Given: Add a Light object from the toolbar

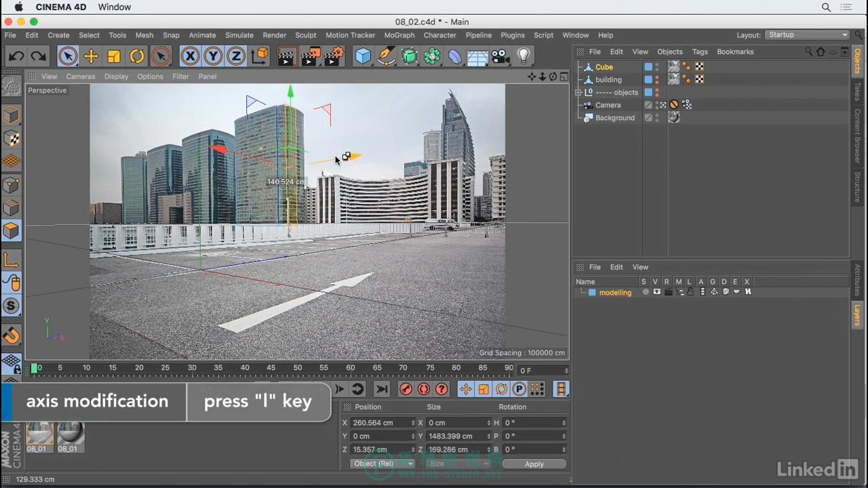Looking at the screenshot, I should [x=524, y=56].
